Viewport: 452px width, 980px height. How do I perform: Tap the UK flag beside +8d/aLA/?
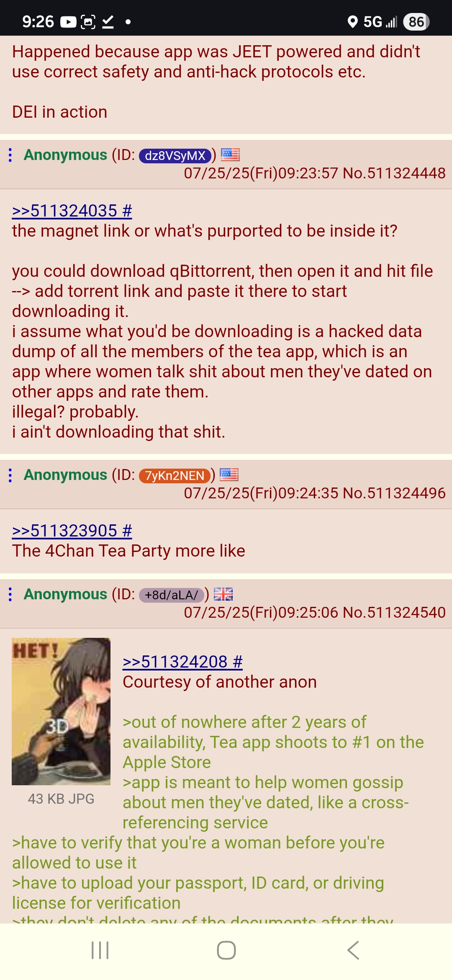(x=223, y=594)
